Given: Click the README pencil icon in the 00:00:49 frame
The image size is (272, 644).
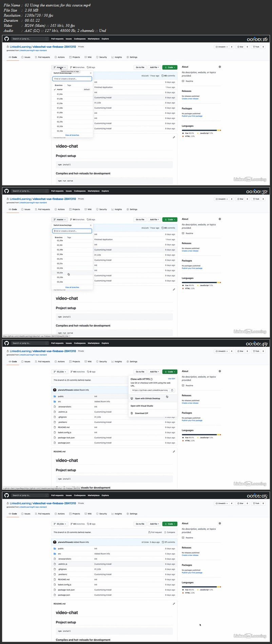Looking at the screenshot, I should 174,451.
